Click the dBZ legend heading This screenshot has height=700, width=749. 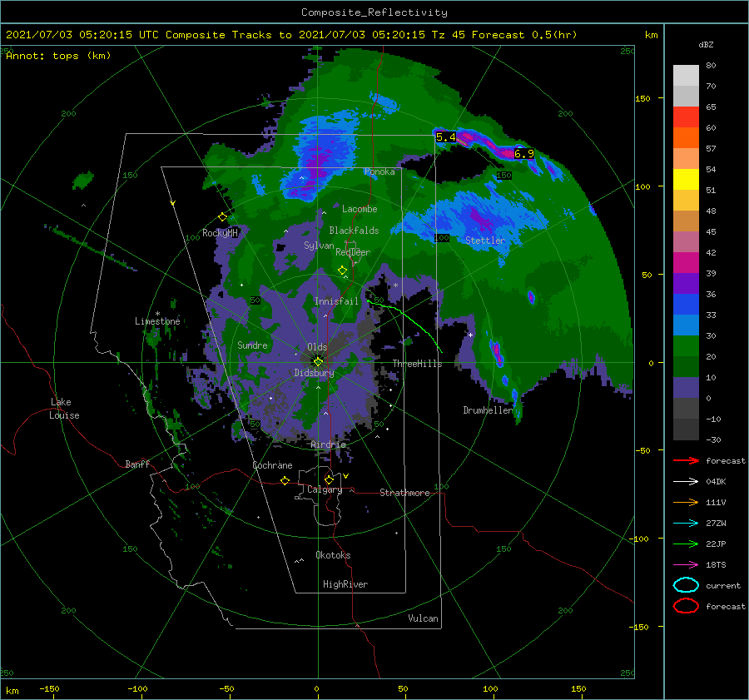pos(706,44)
